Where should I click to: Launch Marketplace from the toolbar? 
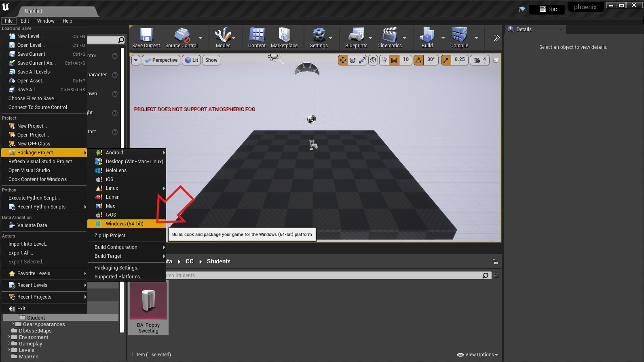pos(284,38)
